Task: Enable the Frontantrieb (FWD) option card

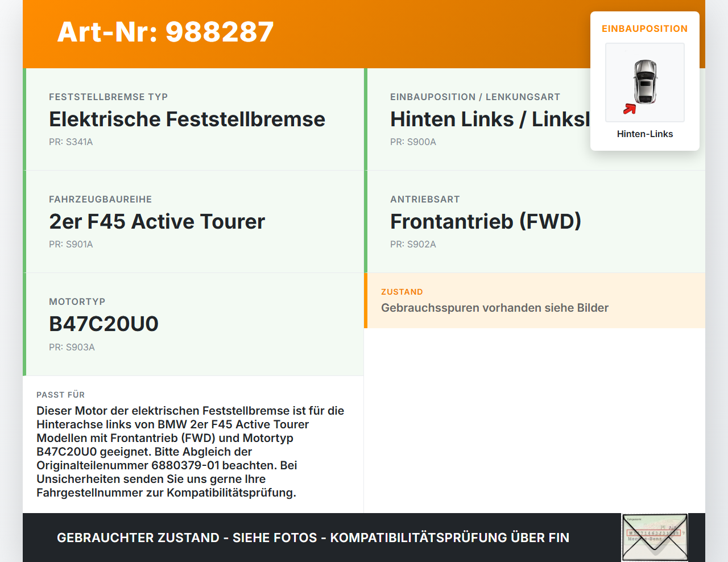Action: 535,221
